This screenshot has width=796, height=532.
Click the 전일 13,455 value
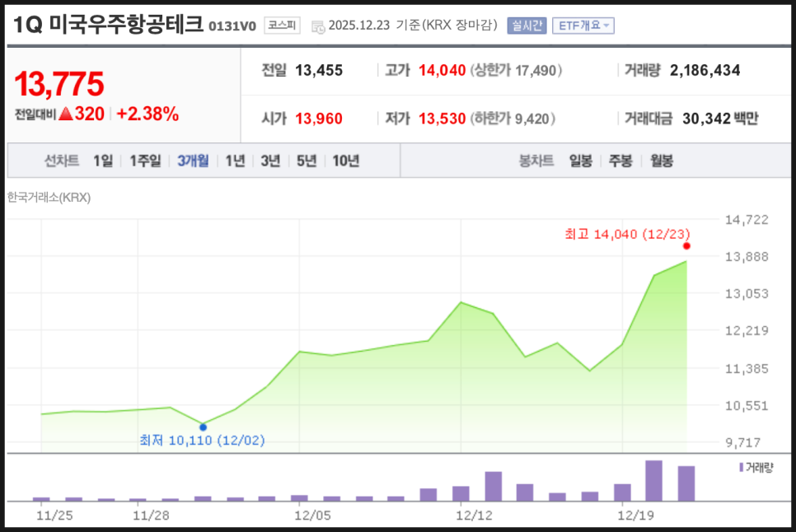(x=319, y=70)
